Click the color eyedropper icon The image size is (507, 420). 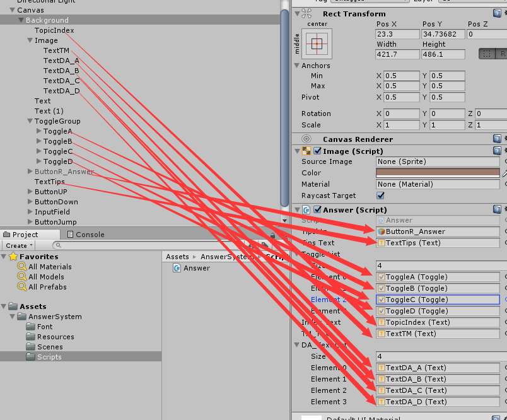tap(504, 173)
